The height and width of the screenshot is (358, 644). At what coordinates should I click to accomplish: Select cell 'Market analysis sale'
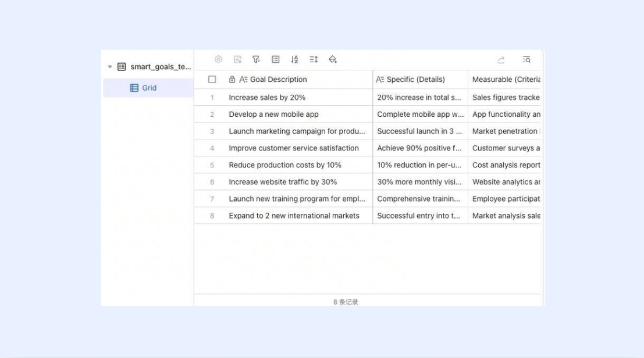point(504,215)
